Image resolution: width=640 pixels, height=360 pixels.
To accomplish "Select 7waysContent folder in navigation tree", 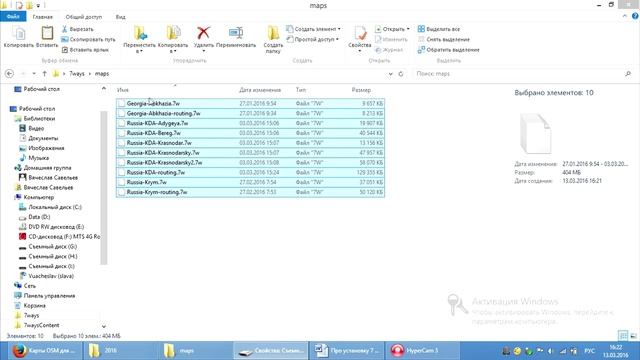I will (37, 325).
